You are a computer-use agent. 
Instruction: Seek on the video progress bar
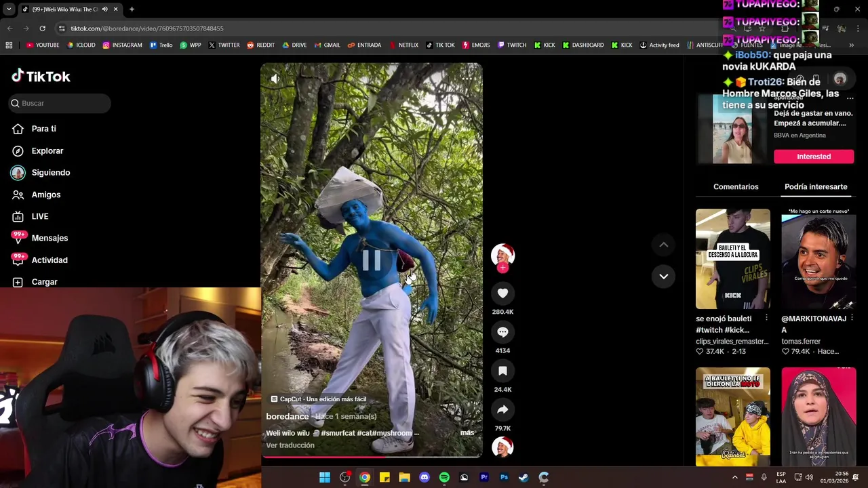372,457
